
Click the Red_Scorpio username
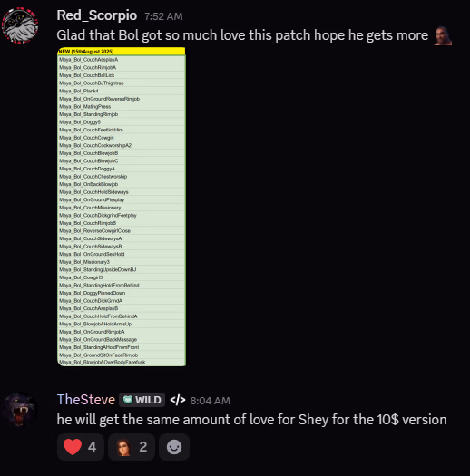pyautogui.click(x=96, y=15)
